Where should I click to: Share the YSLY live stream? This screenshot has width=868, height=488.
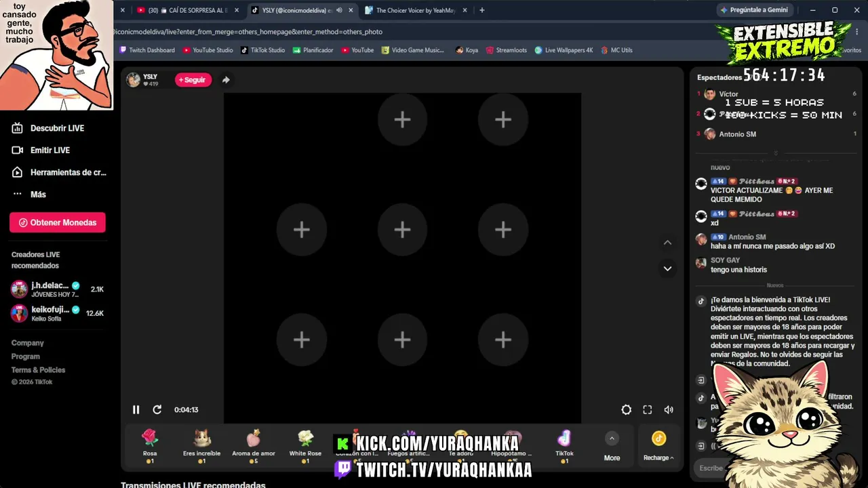click(226, 80)
